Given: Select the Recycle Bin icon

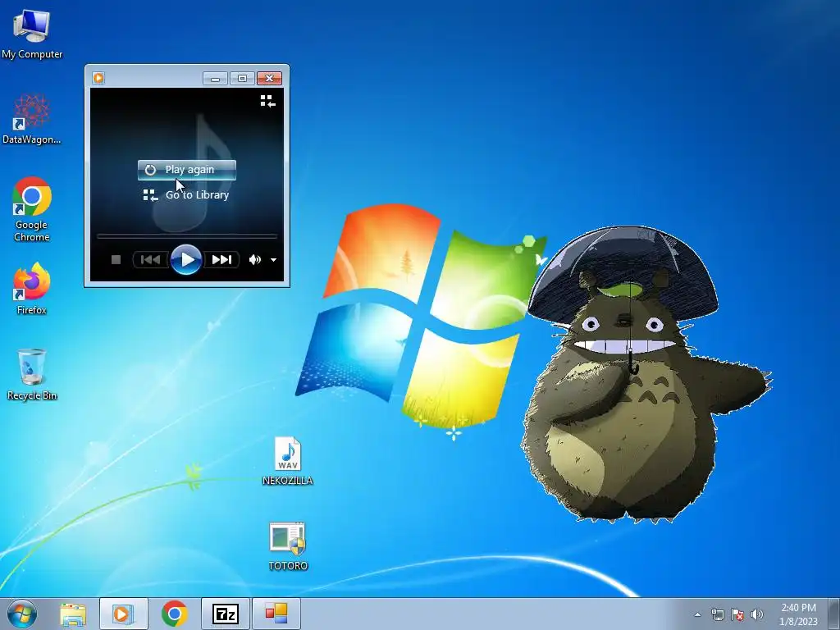Looking at the screenshot, I should 32,374.
